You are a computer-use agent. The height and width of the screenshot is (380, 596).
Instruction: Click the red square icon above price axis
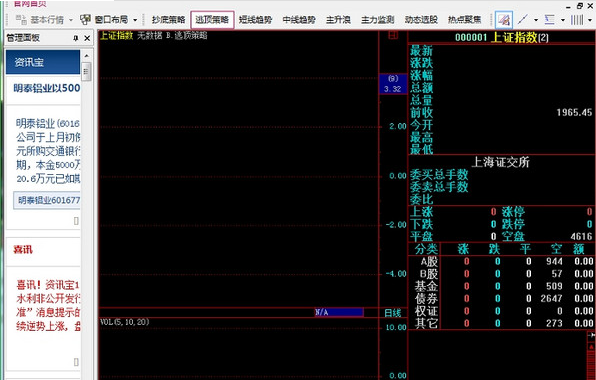pyautogui.click(x=393, y=35)
